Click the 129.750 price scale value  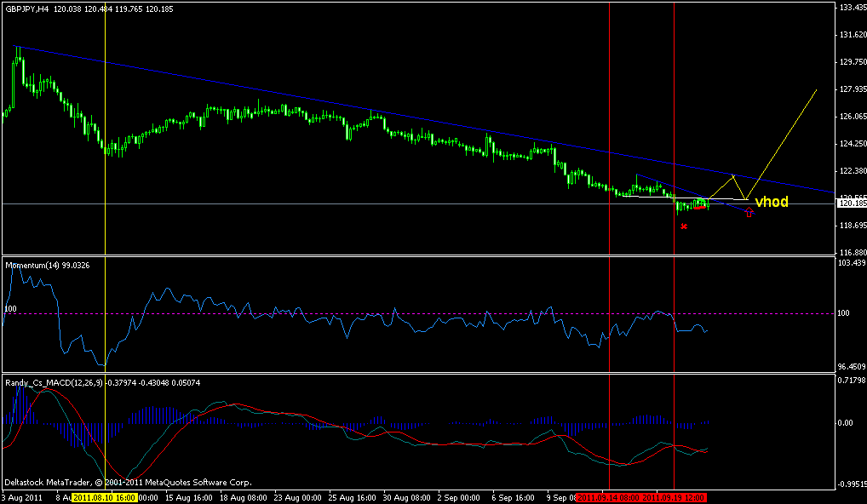852,62
